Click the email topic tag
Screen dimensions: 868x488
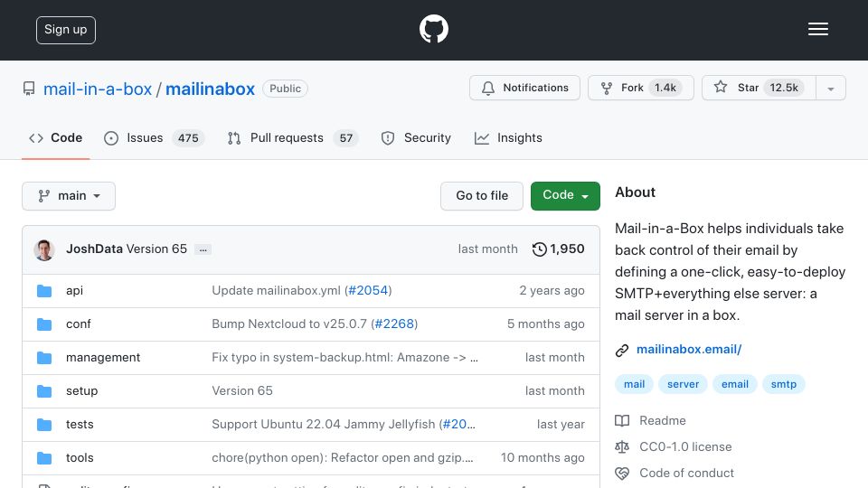click(734, 384)
